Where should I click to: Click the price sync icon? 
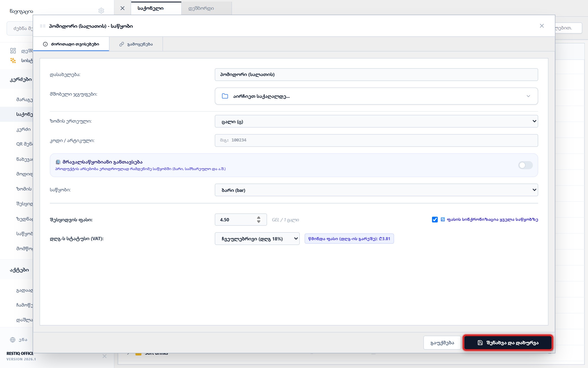pos(443,219)
